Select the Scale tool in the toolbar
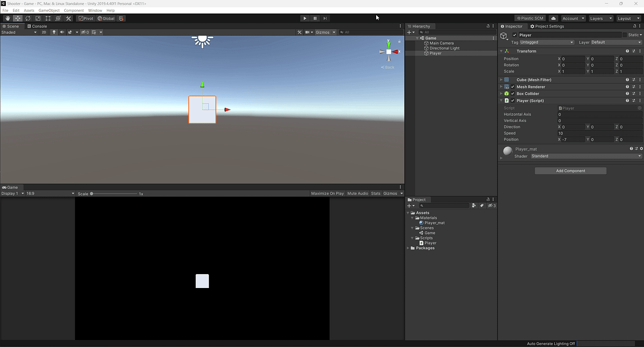 38,18
